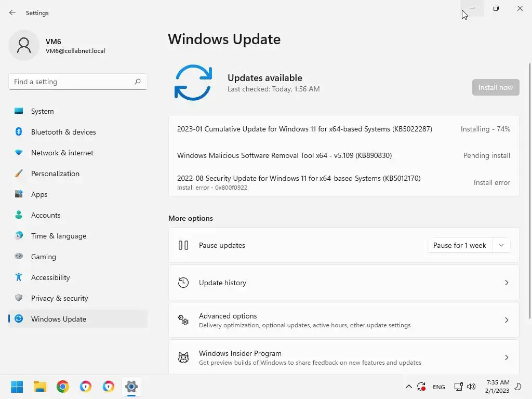
Task: Click the Accounts person icon
Action: [x=19, y=215]
